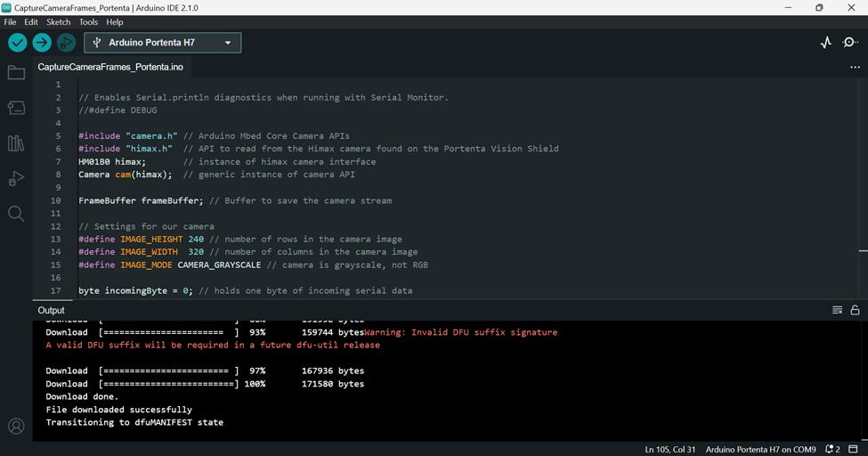The image size is (868, 456).
Task: Click the IMAGE_WIDTH 320 define
Action: tap(248, 252)
